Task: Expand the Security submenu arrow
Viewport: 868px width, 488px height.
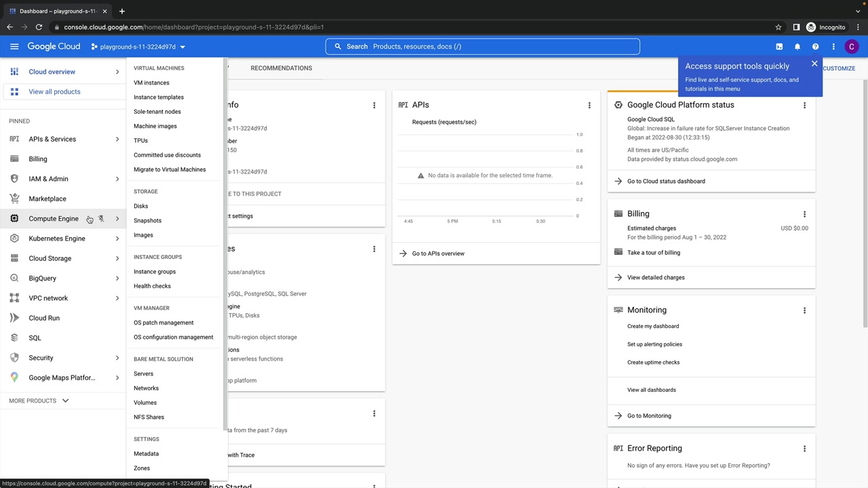Action: (117, 358)
